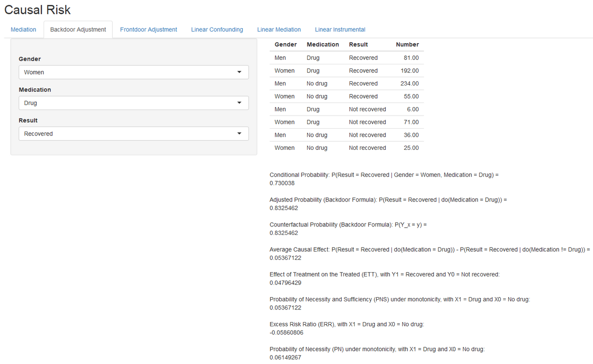
Task: Click the Excess Risk Ratio value -0.05860806
Action: pos(286,333)
